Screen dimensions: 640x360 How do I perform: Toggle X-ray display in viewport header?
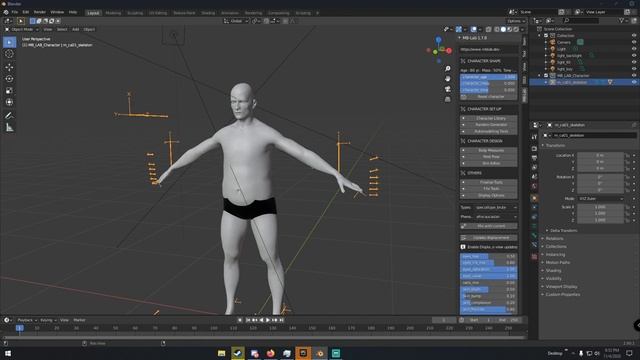click(x=489, y=29)
